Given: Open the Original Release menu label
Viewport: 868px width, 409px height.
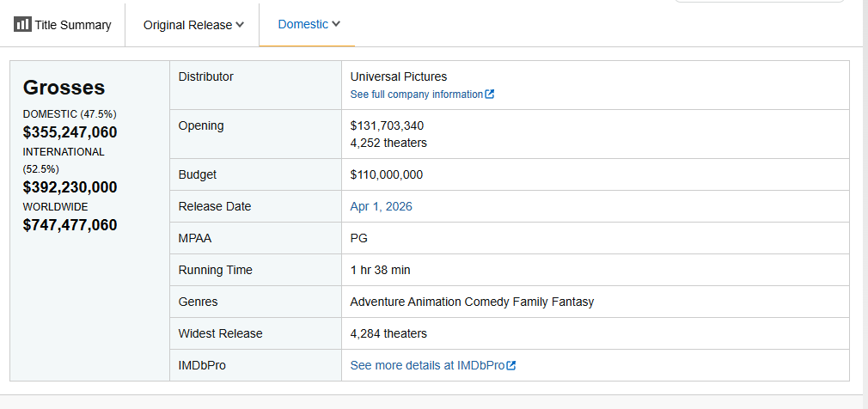Looking at the screenshot, I should (x=187, y=25).
